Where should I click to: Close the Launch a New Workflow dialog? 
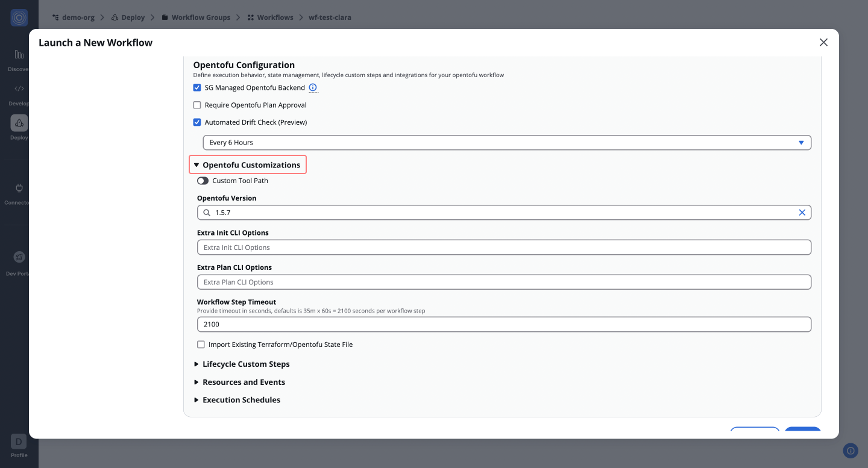[823, 42]
